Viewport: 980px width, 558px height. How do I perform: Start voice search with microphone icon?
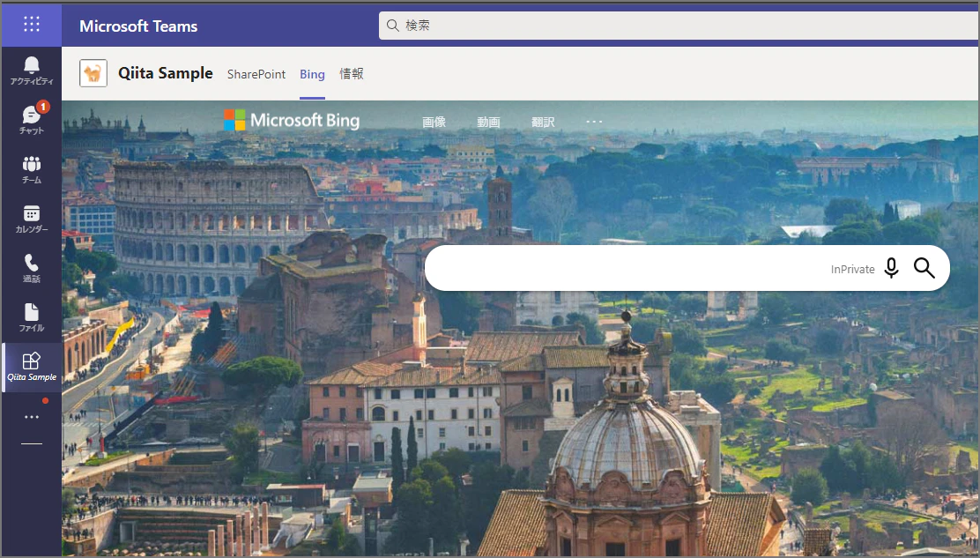click(x=891, y=268)
